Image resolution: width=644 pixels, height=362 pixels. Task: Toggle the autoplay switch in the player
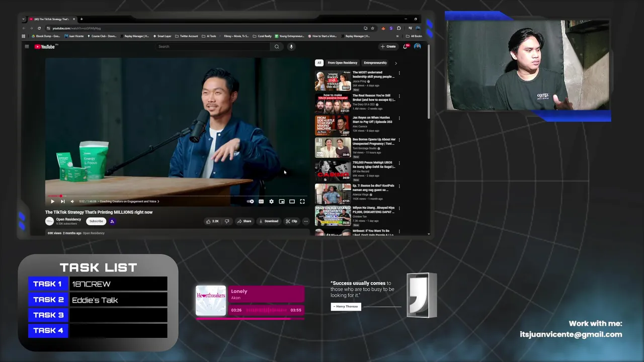[x=250, y=201]
